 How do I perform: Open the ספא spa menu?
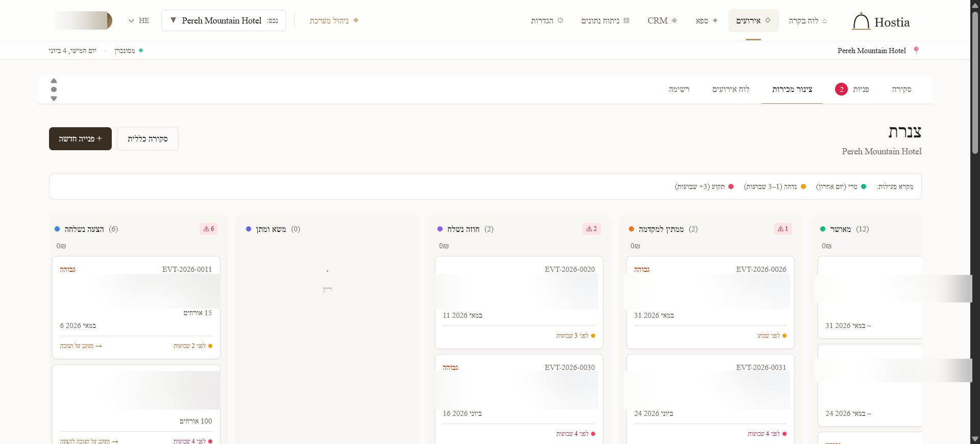707,20
